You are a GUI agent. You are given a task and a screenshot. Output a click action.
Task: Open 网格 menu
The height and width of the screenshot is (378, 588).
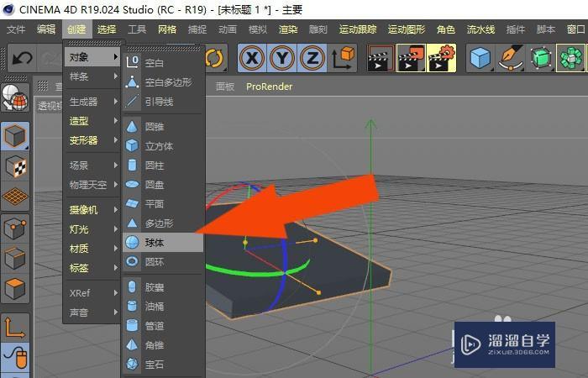(167, 29)
